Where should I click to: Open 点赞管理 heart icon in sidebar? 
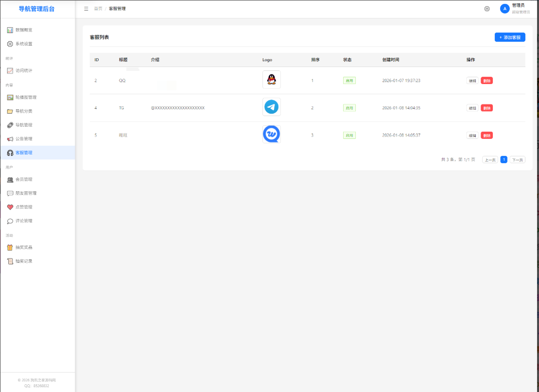[10, 207]
